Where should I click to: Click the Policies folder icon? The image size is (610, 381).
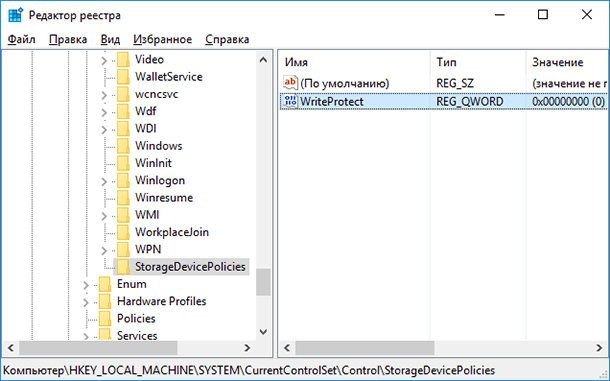coord(105,319)
